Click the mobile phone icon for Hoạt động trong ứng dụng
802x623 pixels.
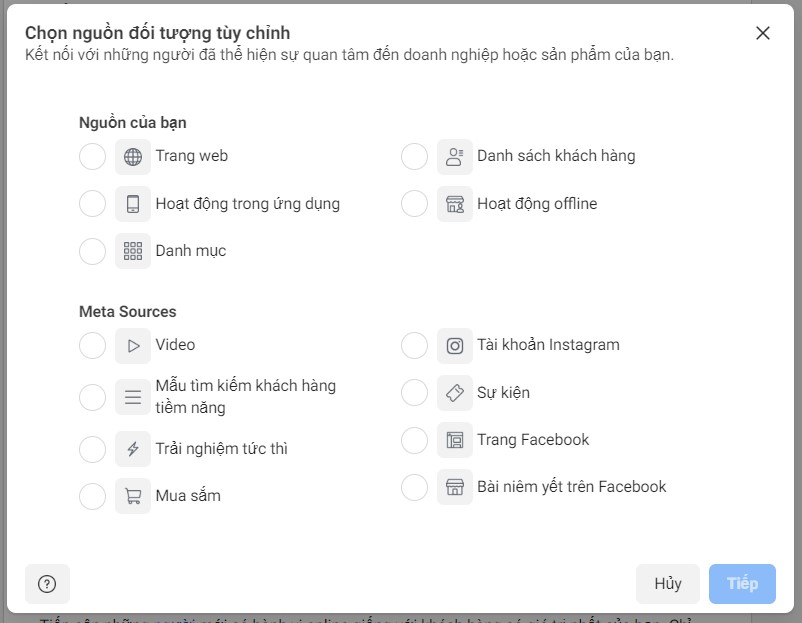click(x=132, y=204)
